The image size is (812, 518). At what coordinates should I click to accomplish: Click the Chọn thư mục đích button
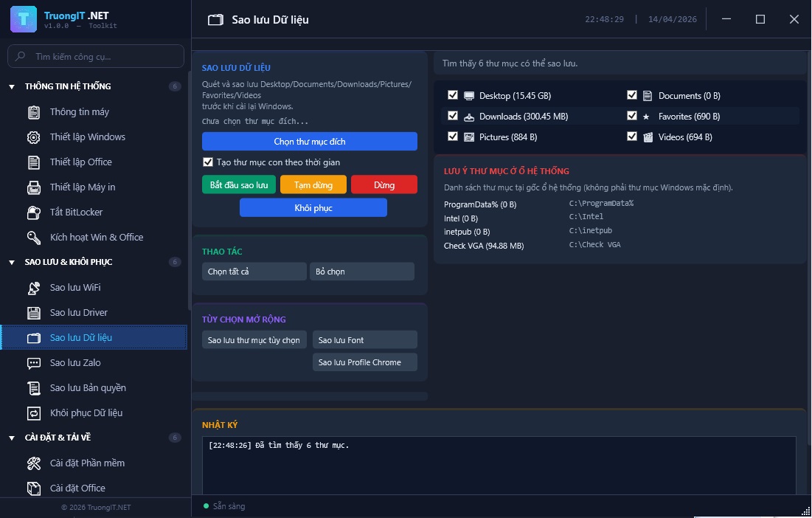[x=309, y=142]
